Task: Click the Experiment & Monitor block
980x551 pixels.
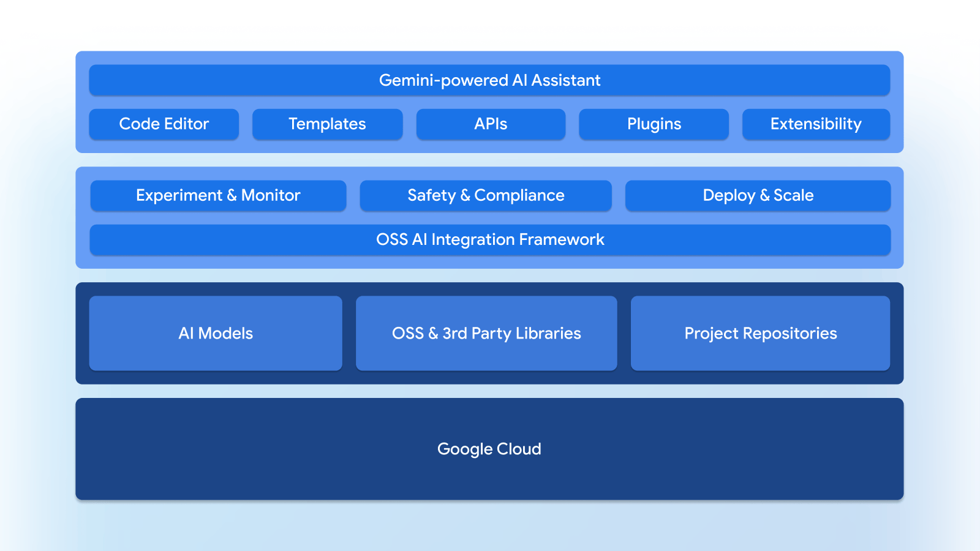Action: (218, 195)
